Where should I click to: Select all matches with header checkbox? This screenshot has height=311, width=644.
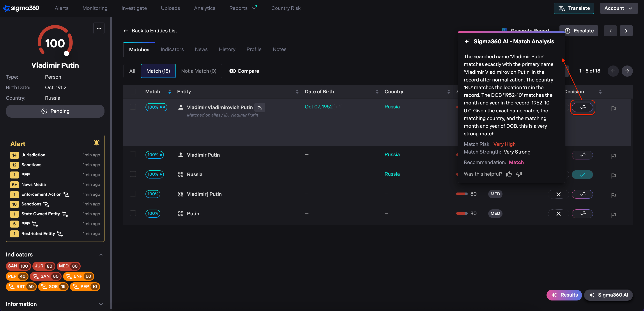coord(133,92)
